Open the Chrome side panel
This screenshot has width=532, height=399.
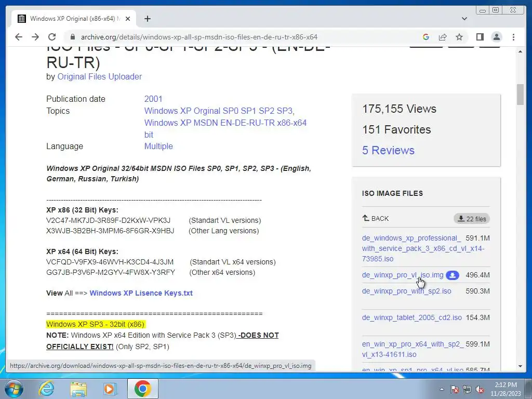click(x=480, y=37)
